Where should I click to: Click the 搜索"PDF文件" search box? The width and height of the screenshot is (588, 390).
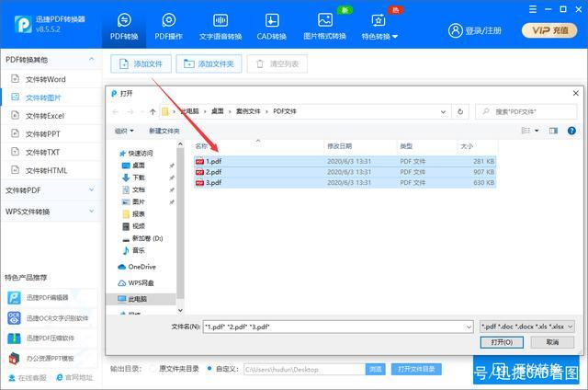(526, 111)
